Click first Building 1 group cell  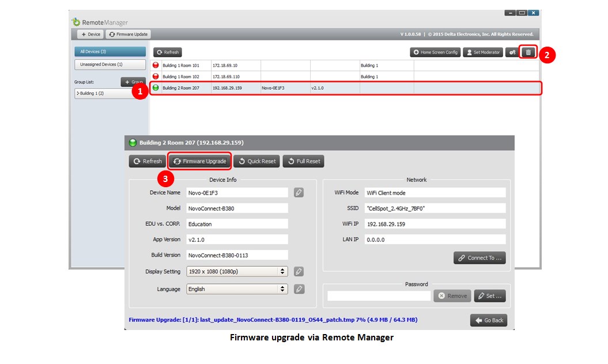369,66
